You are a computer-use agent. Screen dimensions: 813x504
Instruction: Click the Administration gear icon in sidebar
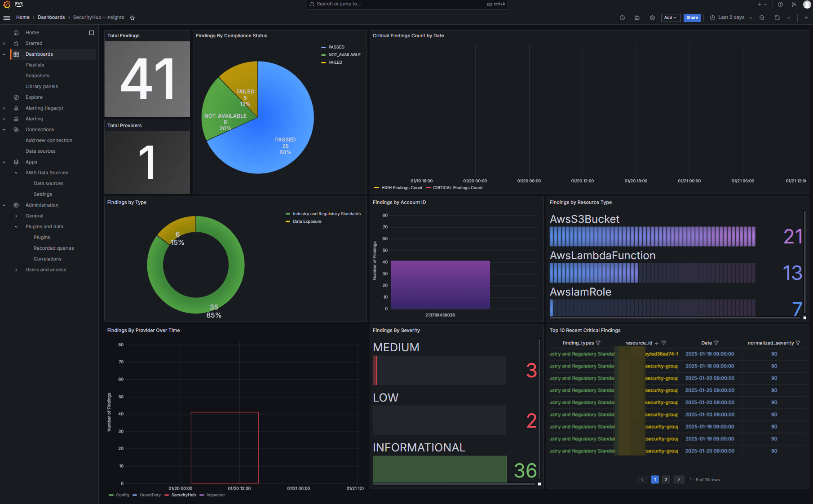tap(16, 205)
